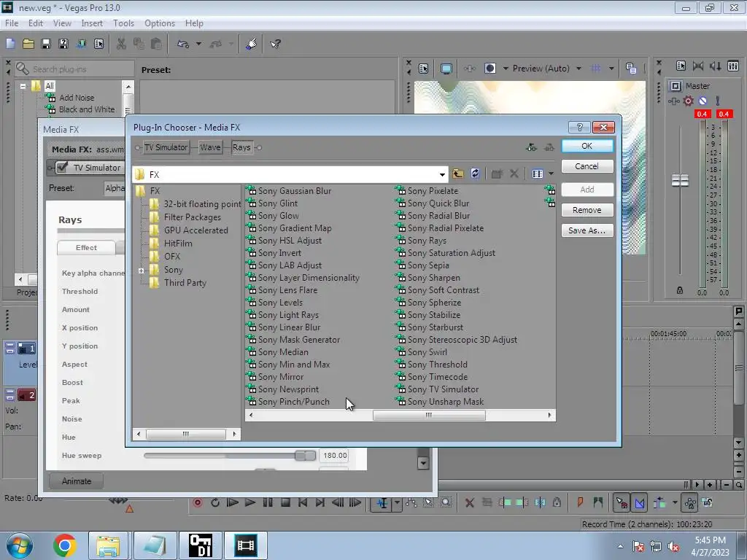
Task: Open the overlays dropdown arrow
Action: [x=611, y=69]
